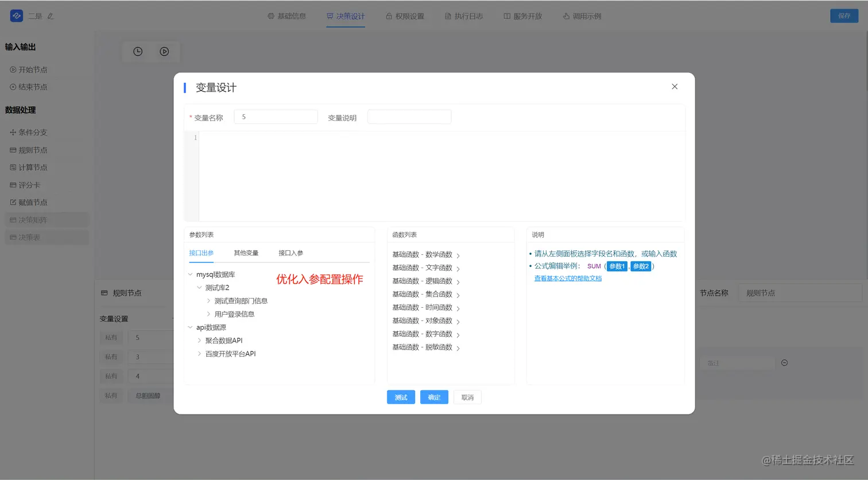Switch to 其他变量 tab
868x480 pixels.
coord(246,253)
